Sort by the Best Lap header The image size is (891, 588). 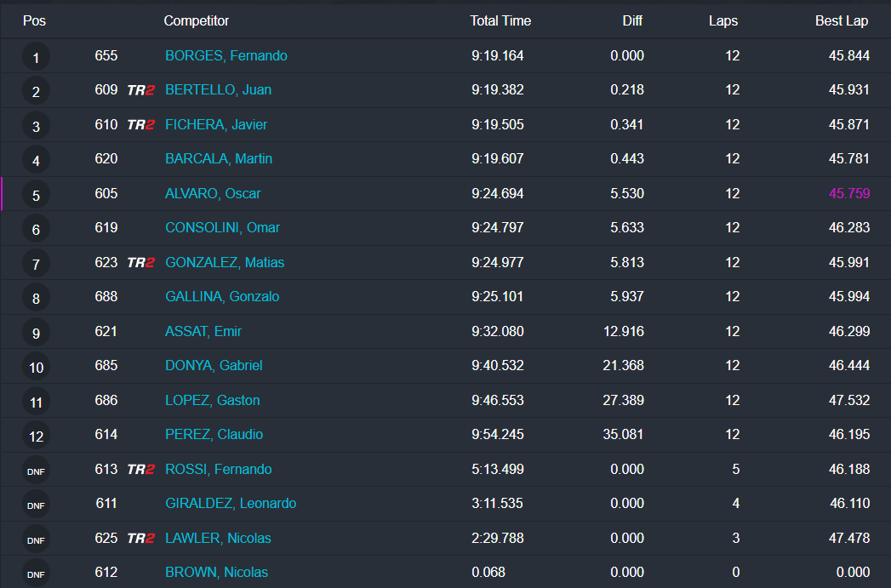pos(841,21)
